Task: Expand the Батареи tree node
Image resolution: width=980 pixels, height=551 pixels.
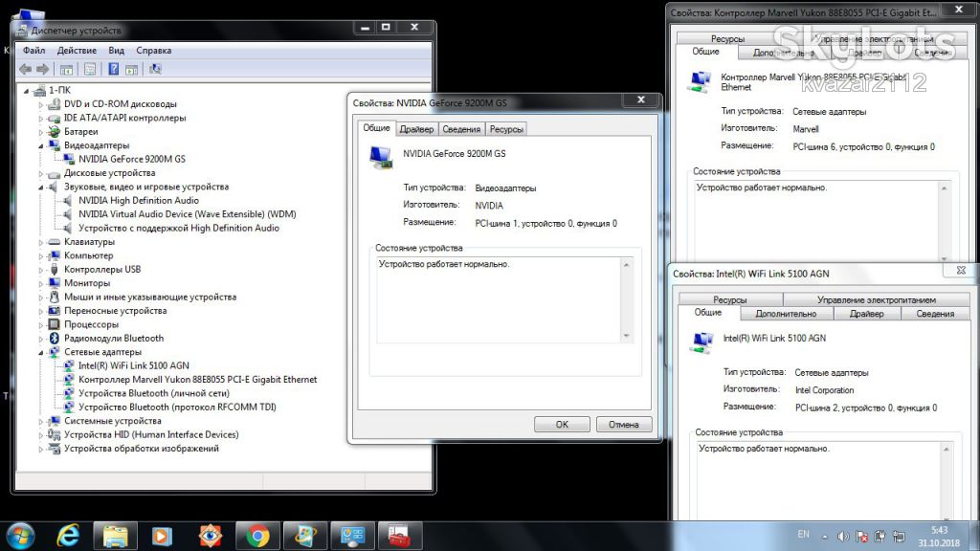Action: pos(41,132)
